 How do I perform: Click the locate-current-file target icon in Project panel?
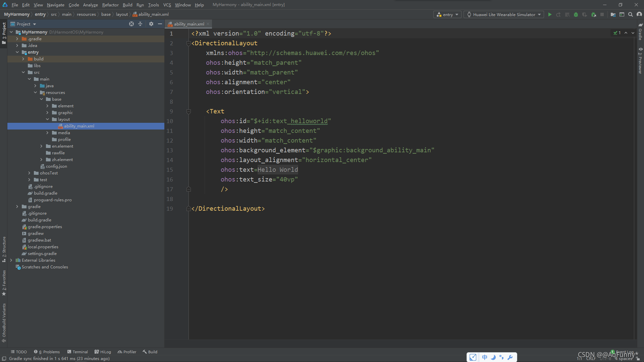tap(131, 24)
